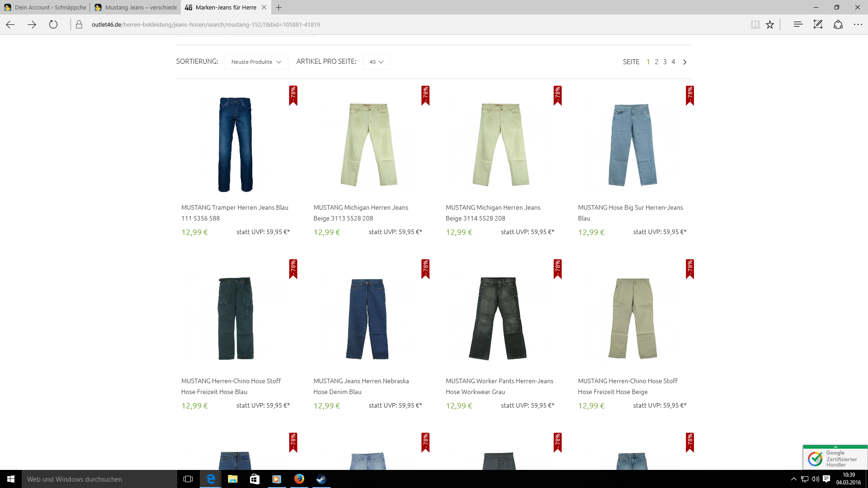
Task: Click the -78% badge on Tramper Jeans
Action: (x=293, y=96)
